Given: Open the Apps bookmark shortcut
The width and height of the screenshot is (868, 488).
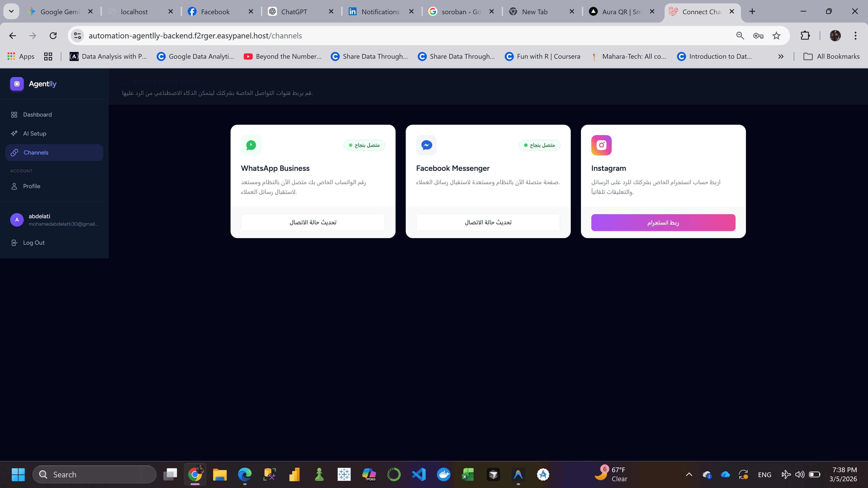Looking at the screenshot, I should pos(21,56).
